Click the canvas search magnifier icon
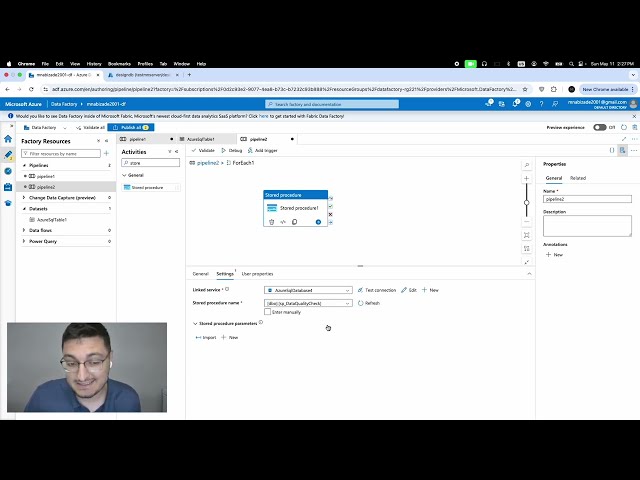 pos(527,165)
